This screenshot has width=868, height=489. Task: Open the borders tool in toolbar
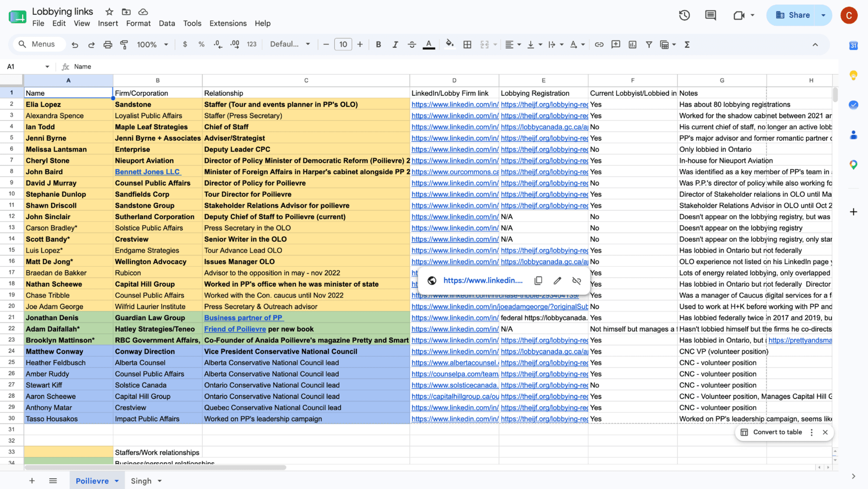[x=467, y=44]
